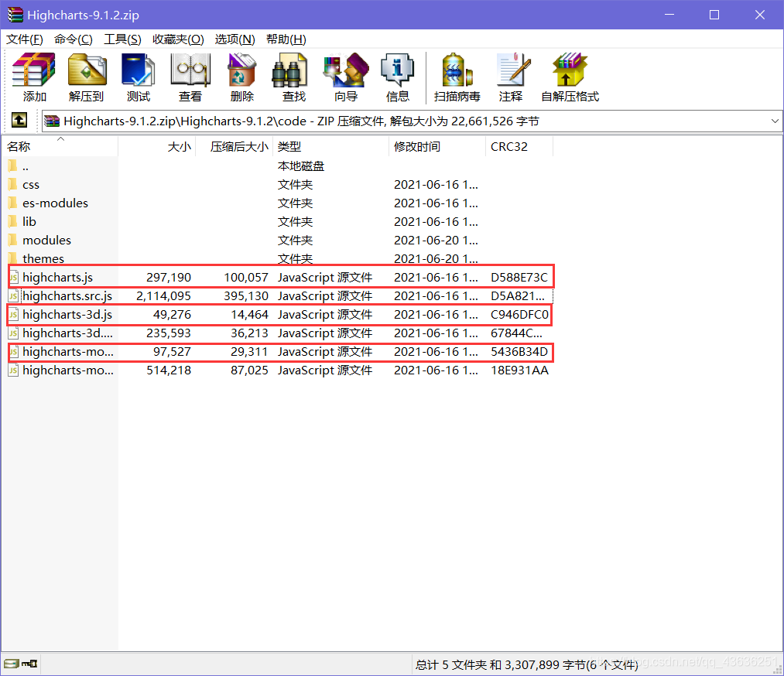The image size is (784, 676).
Task: Click the lib folder icon
Action: [13, 221]
